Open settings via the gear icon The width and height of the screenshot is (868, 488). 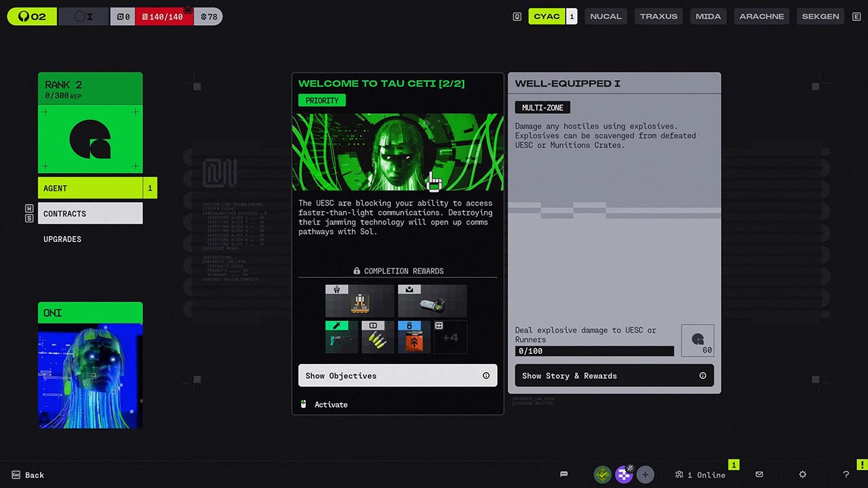tap(802, 474)
